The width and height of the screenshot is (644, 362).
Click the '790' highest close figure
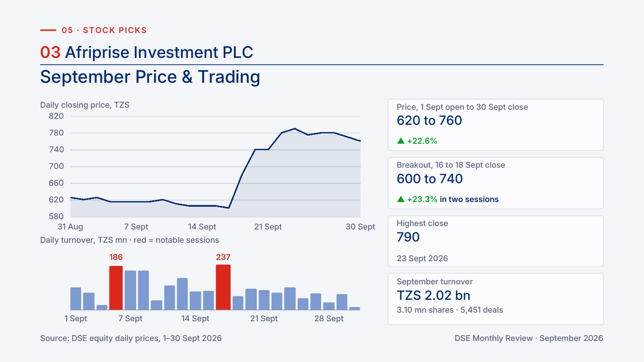[x=408, y=237]
